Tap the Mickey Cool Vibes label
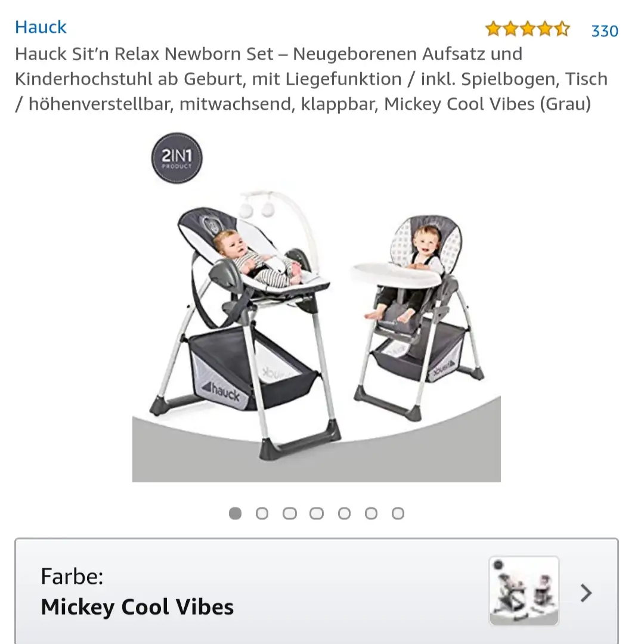The image size is (644, 644). click(x=137, y=607)
